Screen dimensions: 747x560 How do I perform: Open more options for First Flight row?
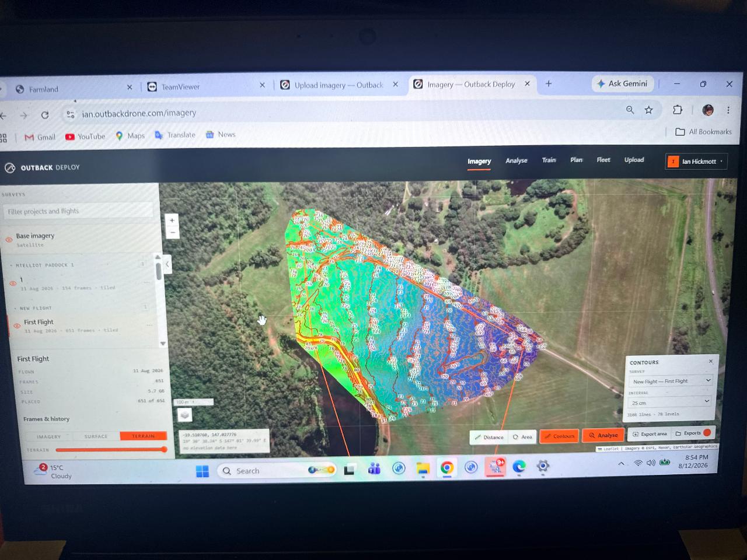pos(149,325)
